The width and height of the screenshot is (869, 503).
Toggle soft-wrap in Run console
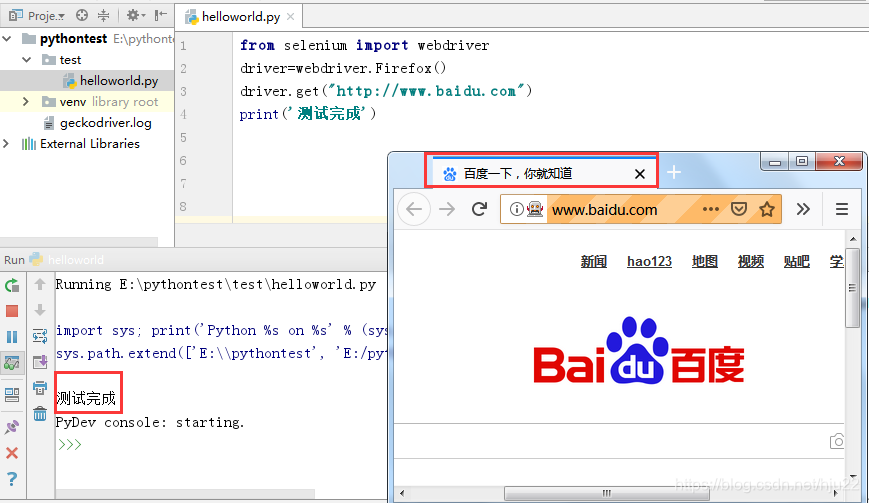pos(40,336)
